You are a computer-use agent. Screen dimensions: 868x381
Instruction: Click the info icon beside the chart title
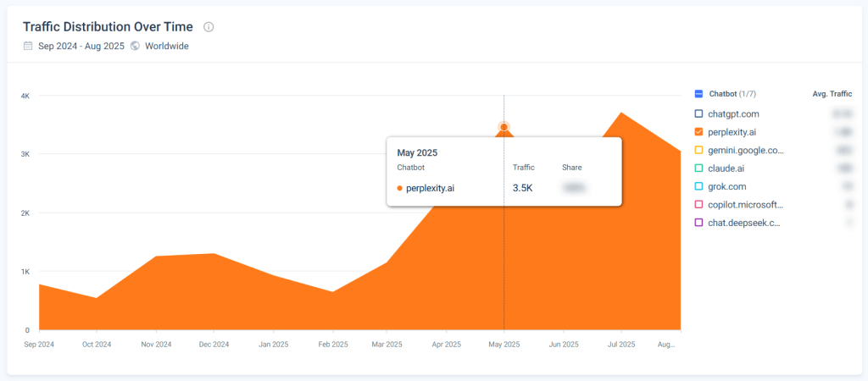pos(209,27)
